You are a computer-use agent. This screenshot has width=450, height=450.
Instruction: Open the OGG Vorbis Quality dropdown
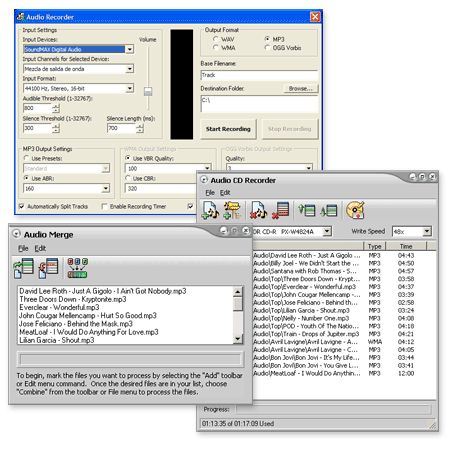pos(309,168)
